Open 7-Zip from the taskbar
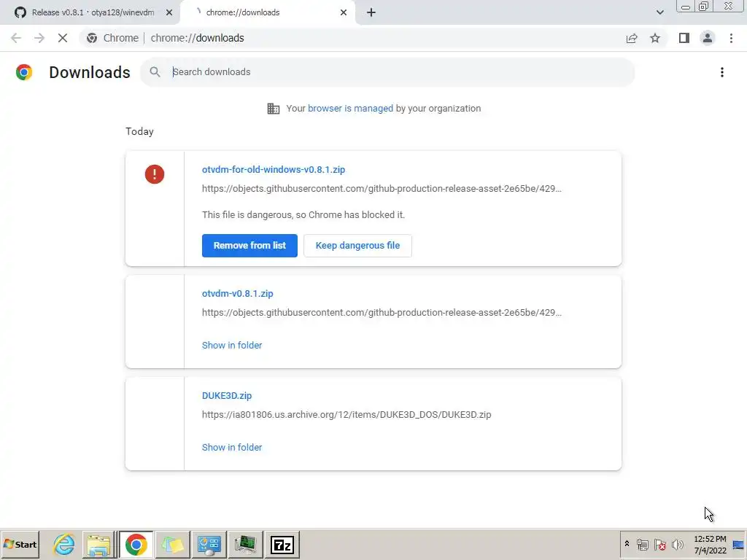The height and width of the screenshot is (560, 747). click(282, 544)
